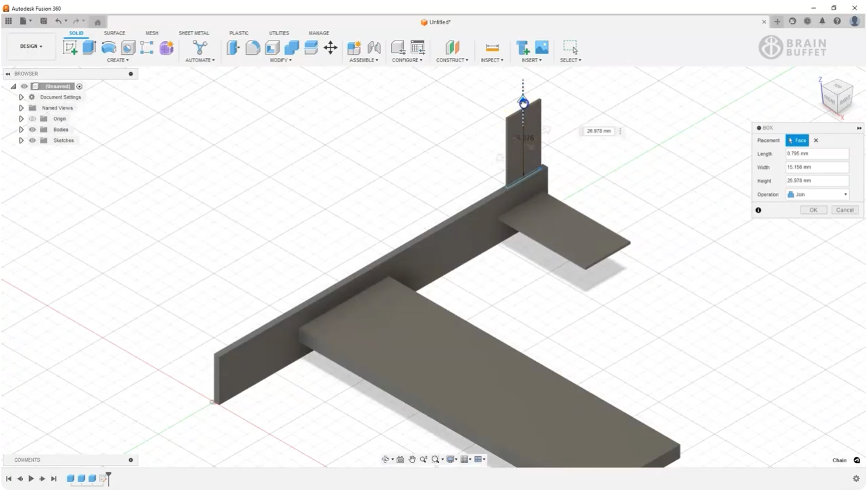
Task: Switch to the Sheet Metal tab
Action: [x=194, y=33]
